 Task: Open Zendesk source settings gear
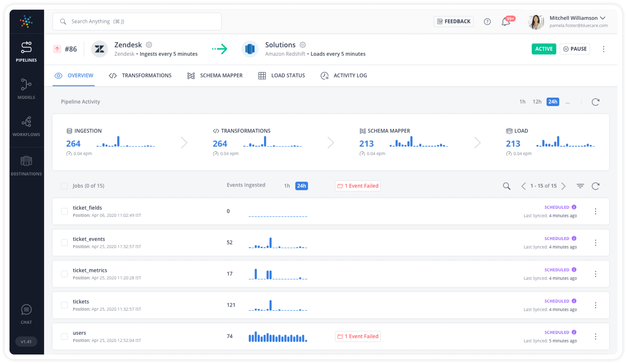[x=149, y=45]
